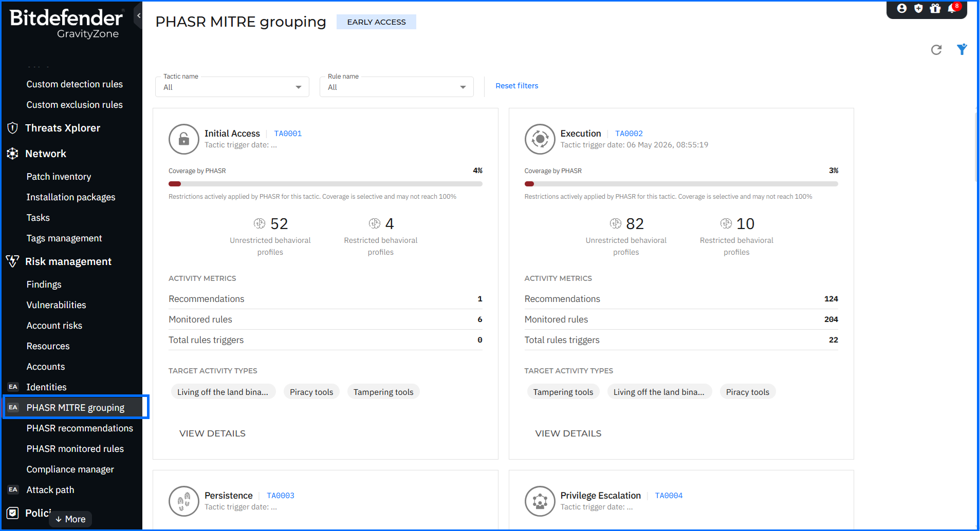Expand the More menu items button

tap(70, 519)
